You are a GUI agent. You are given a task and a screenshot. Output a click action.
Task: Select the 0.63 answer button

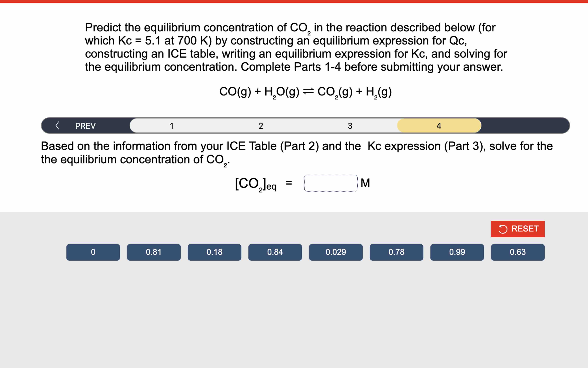click(x=518, y=252)
